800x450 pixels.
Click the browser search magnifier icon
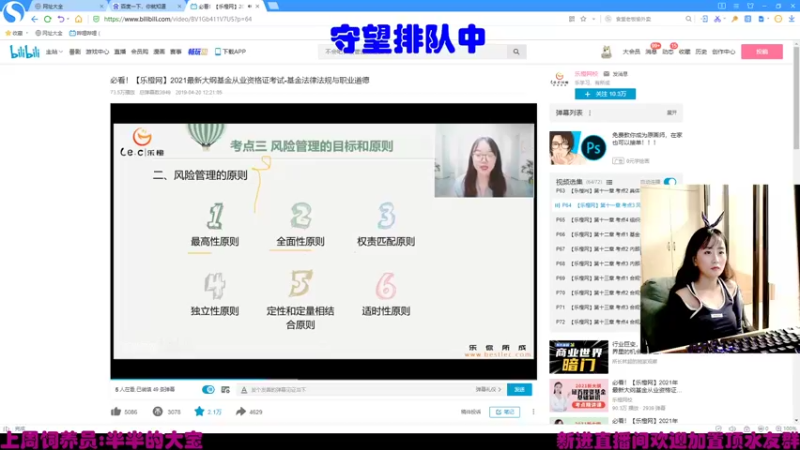click(x=688, y=19)
